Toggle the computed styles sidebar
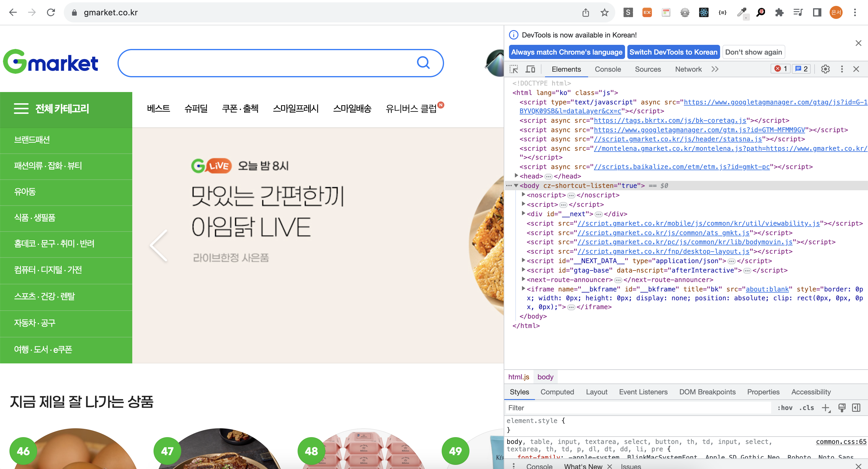 (x=856, y=408)
